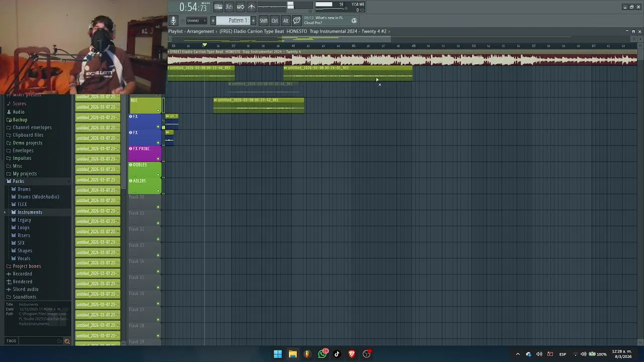The width and height of the screenshot is (644, 362).
Task: Open OBS Studio from taskbar
Action: [x=367, y=354]
